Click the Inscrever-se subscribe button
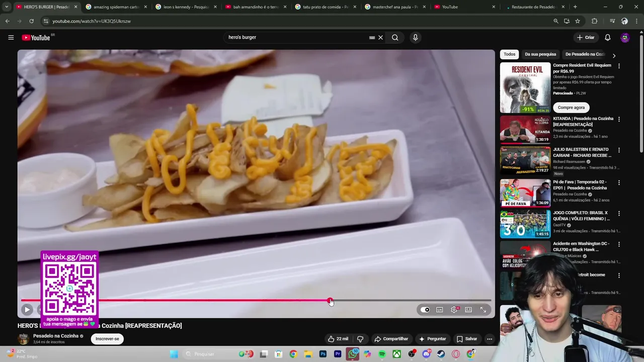The height and width of the screenshot is (362, 644). (x=107, y=339)
